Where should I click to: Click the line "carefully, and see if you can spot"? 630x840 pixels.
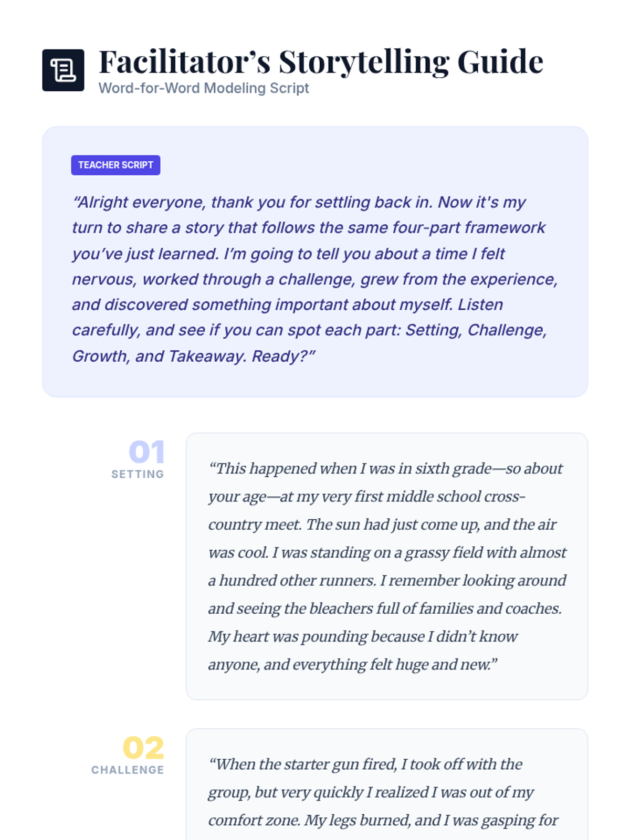(x=309, y=330)
